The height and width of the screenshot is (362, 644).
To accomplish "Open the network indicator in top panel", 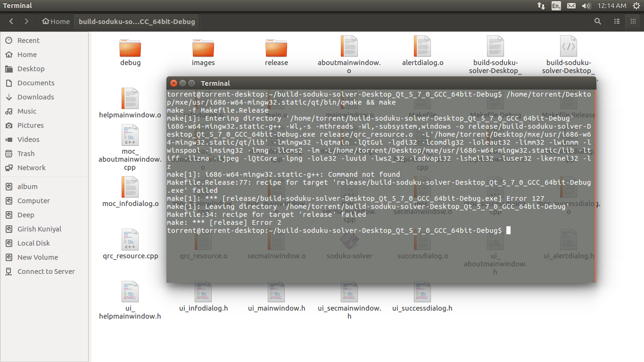I will click(541, 6).
